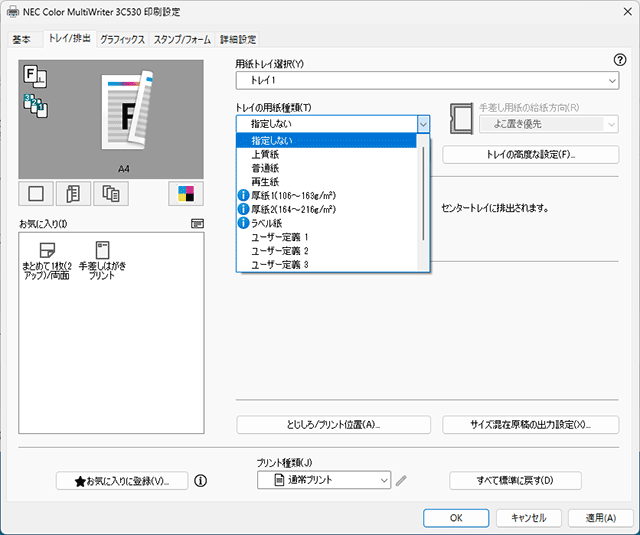The height and width of the screenshot is (535, 640).
Task: Click the multiple pages icon button
Action: tap(111, 193)
